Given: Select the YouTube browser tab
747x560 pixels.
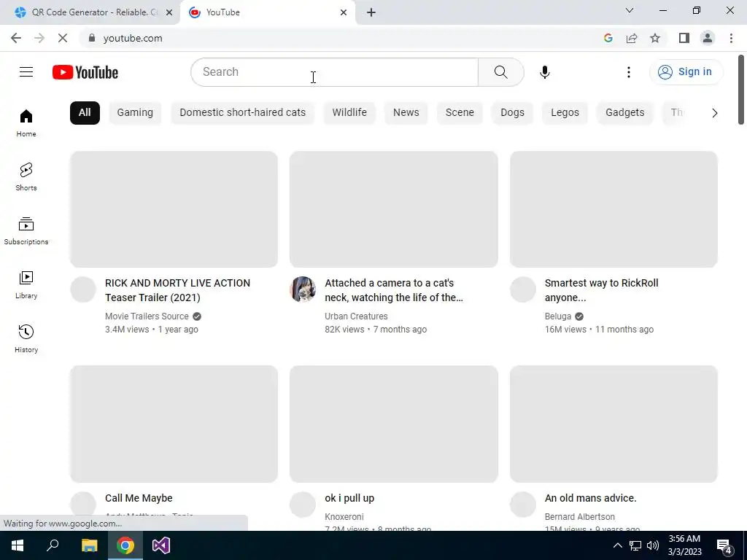Looking at the screenshot, I should [267, 12].
